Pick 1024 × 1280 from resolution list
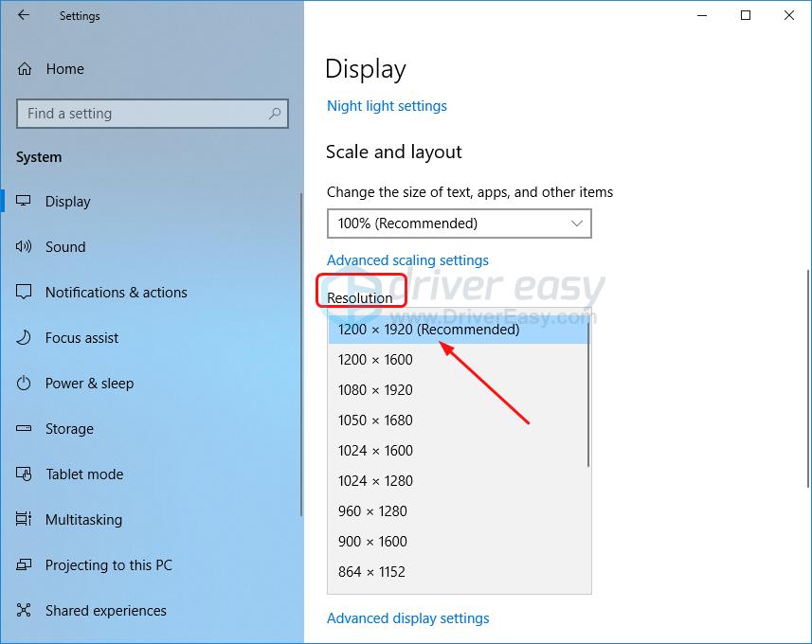This screenshot has width=812, height=644. [x=375, y=481]
